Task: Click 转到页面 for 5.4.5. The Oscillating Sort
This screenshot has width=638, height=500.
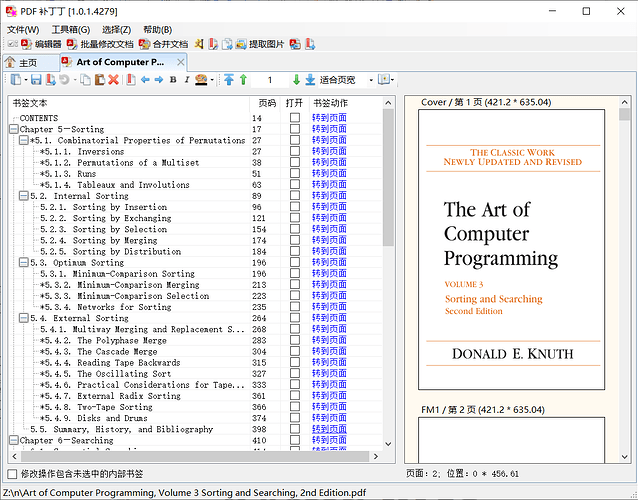Action: [329, 373]
